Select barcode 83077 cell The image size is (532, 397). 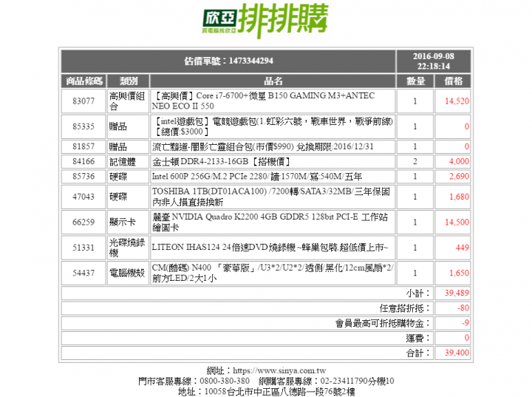click(x=83, y=101)
